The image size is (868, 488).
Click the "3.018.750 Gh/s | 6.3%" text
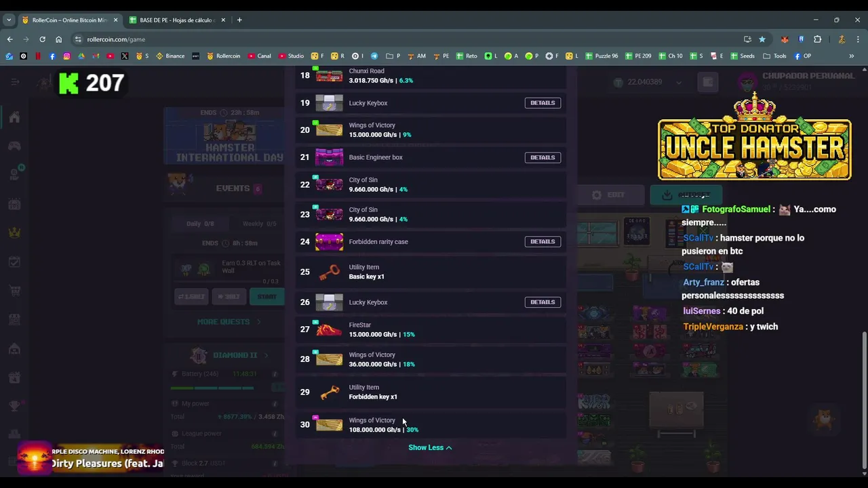click(381, 80)
